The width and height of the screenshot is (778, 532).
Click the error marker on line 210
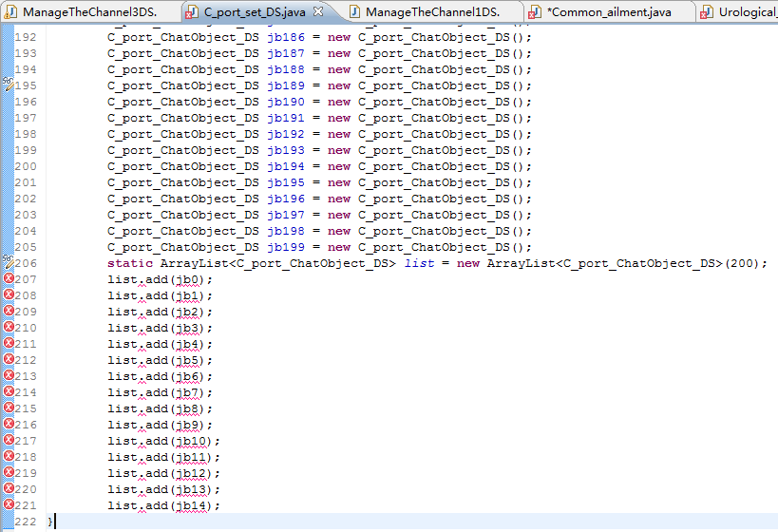9,327
